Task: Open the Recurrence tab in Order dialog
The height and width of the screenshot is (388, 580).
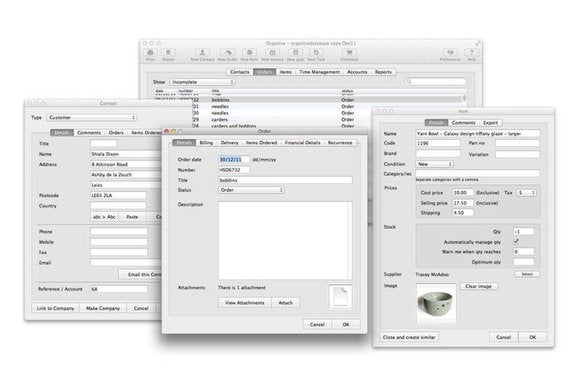Action: 340,143
